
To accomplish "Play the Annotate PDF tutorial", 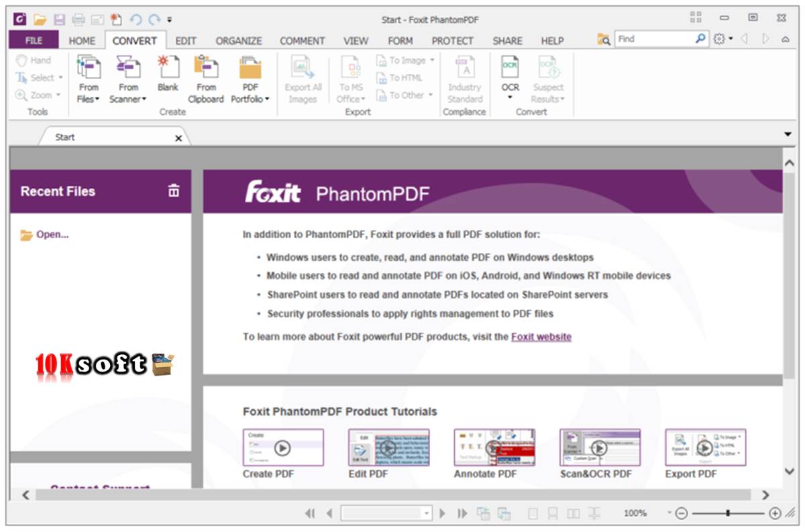I will tap(494, 447).
